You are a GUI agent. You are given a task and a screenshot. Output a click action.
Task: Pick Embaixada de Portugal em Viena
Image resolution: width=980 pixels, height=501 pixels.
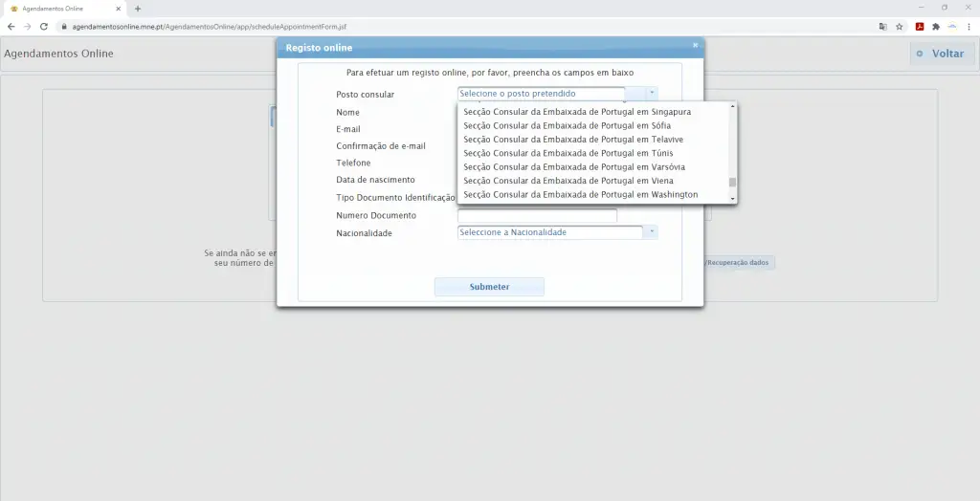[x=568, y=181]
